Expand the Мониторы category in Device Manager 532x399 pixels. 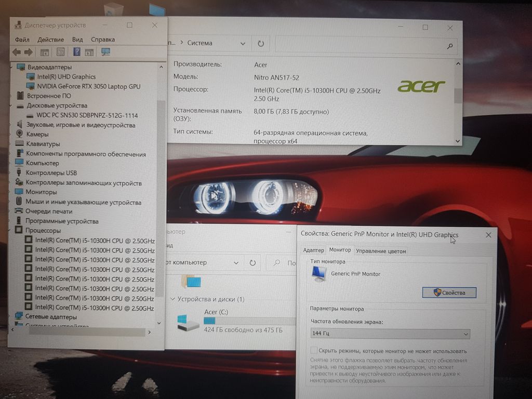click(13, 192)
